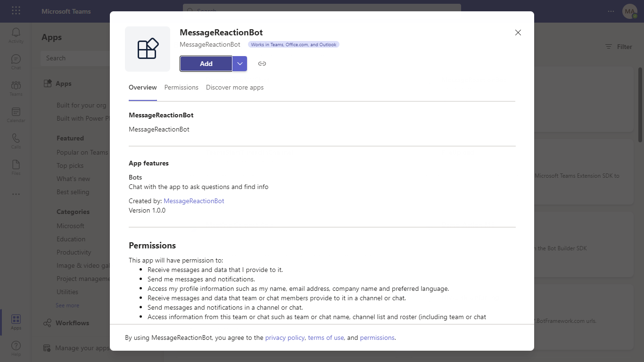The height and width of the screenshot is (362, 644).
Task: Open settings and more ellipsis
Action: pyautogui.click(x=611, y=11)
